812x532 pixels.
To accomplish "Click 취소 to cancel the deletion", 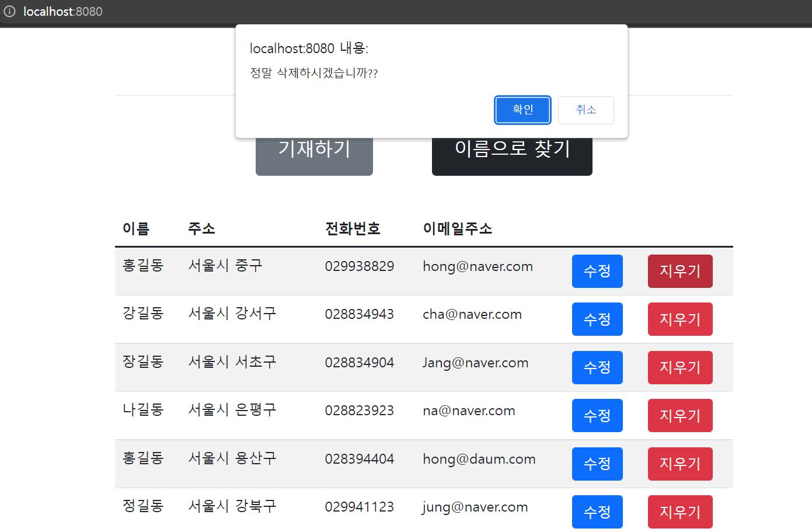I will 586,110.
